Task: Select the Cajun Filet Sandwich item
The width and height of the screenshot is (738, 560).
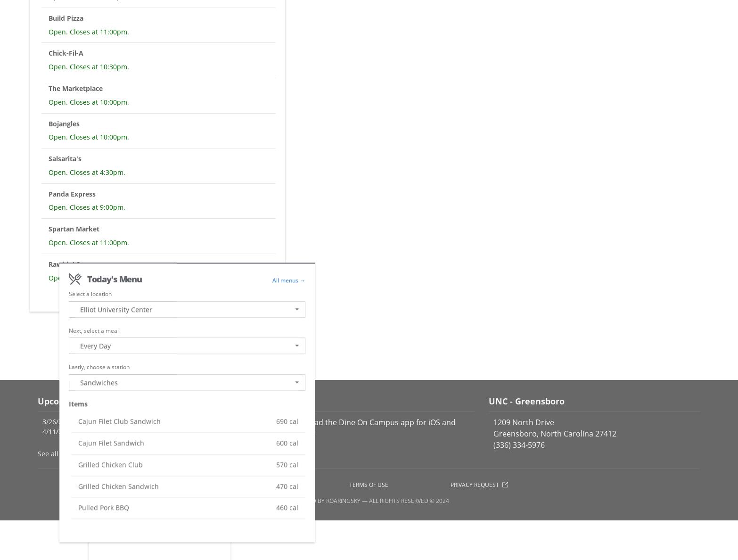Action: [111, 443]
